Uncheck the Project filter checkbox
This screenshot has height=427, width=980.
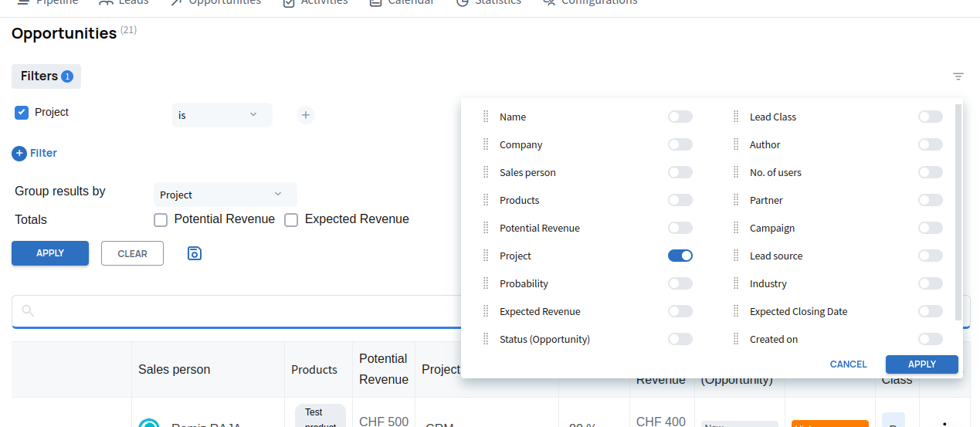pyautogui.click(x=22, y=113)
